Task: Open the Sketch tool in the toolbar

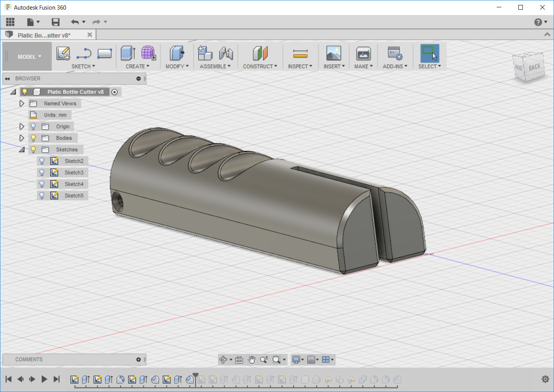Action: coord(63,53)
